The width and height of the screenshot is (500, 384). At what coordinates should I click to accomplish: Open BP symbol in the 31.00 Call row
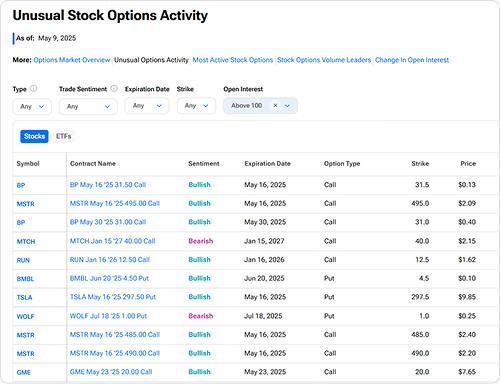click(21, 223)
